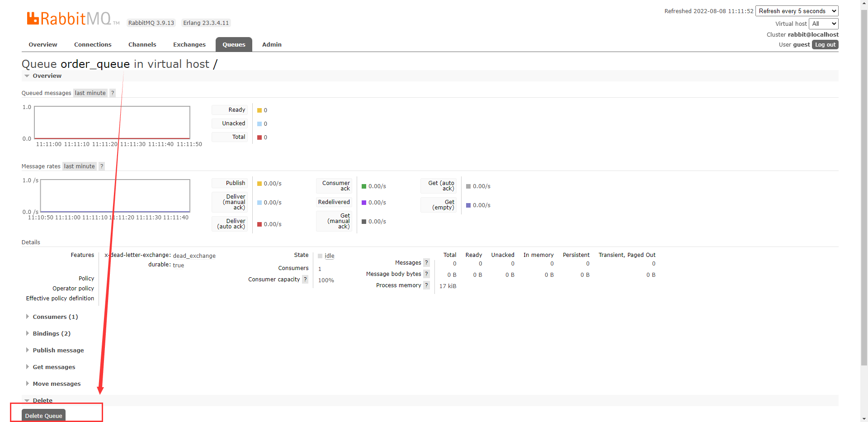Change Message rates last minute range

[80, 166]
